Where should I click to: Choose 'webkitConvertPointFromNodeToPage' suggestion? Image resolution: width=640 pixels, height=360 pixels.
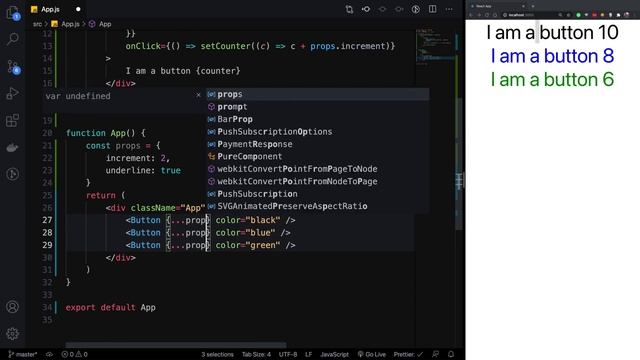318,181
